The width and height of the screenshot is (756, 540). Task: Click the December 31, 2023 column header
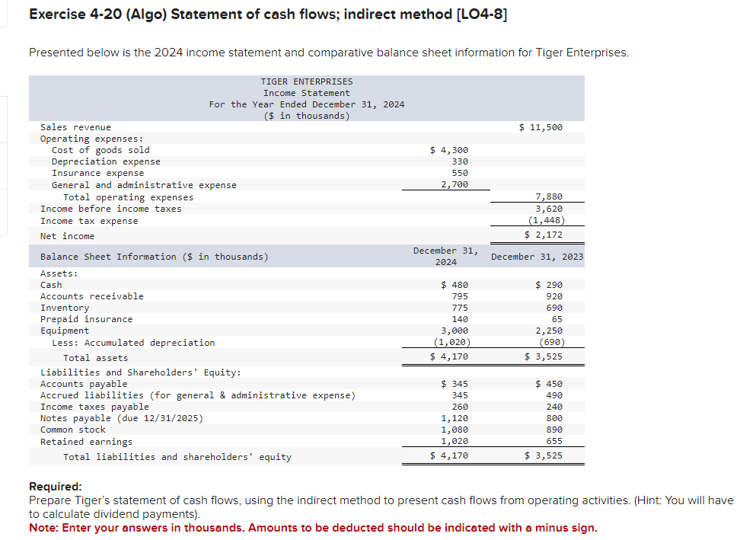coord(537,256)
